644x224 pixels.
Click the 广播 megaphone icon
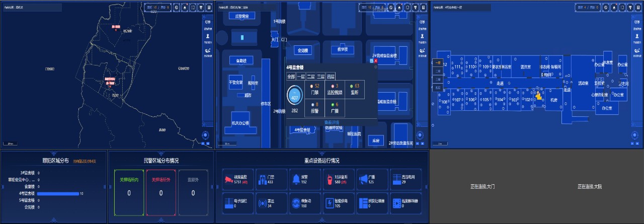coord(363,179)
